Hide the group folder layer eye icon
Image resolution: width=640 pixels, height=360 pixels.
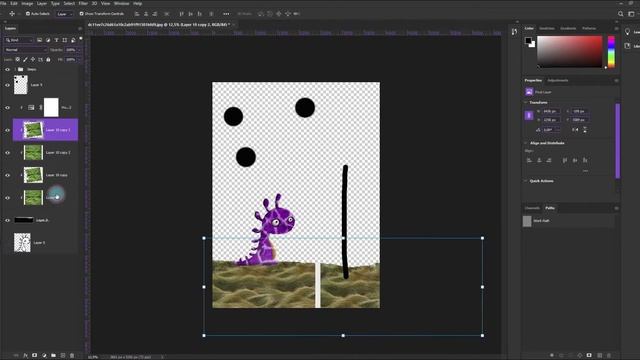tap(7, 69)
